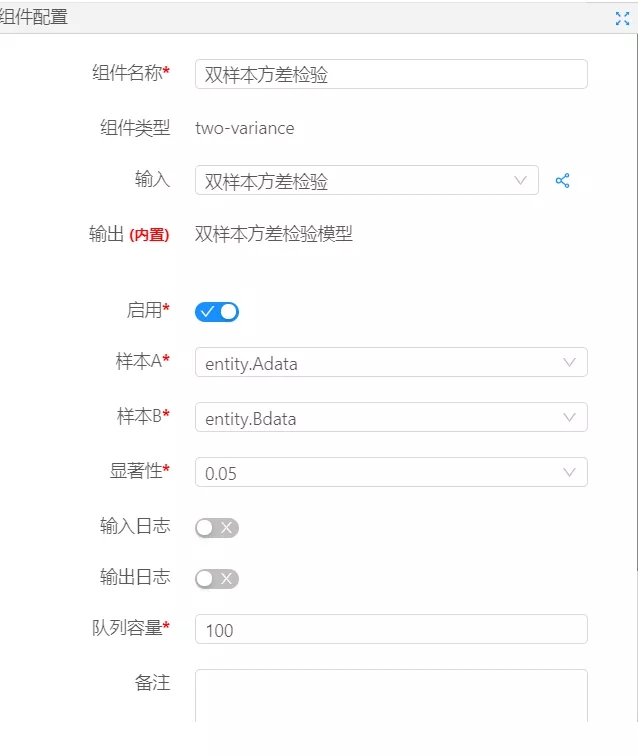Viewport: 638px width, 756px height.
Task: Open the 显著性 dropdown set to 0.05
Action: tap(390, 473)
